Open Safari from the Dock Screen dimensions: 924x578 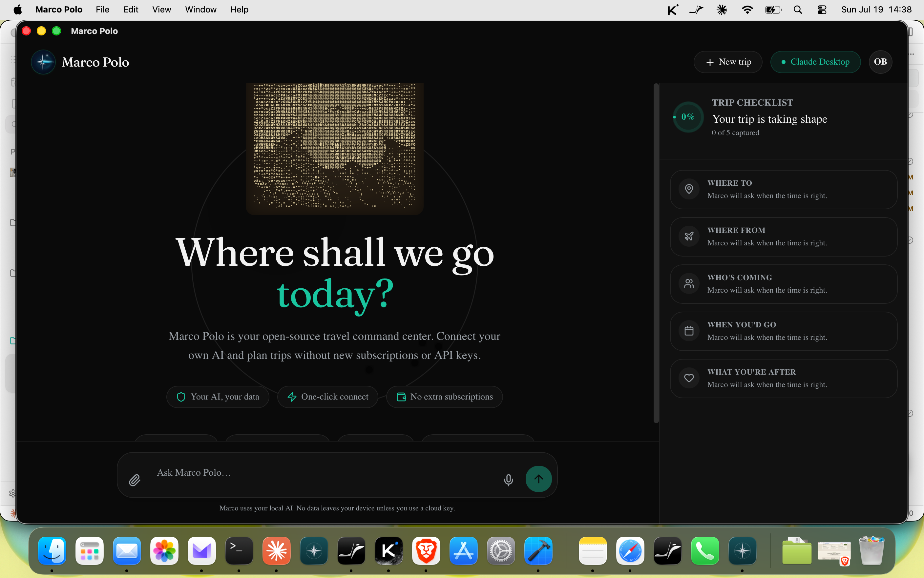pyautogui.click(x=630, y=551)
